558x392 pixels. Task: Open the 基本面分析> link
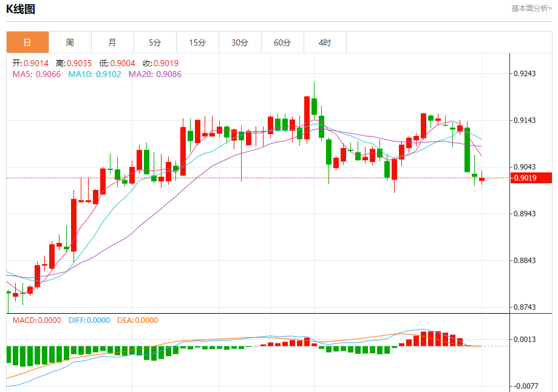pyautogui.click(x=532, y=8)
